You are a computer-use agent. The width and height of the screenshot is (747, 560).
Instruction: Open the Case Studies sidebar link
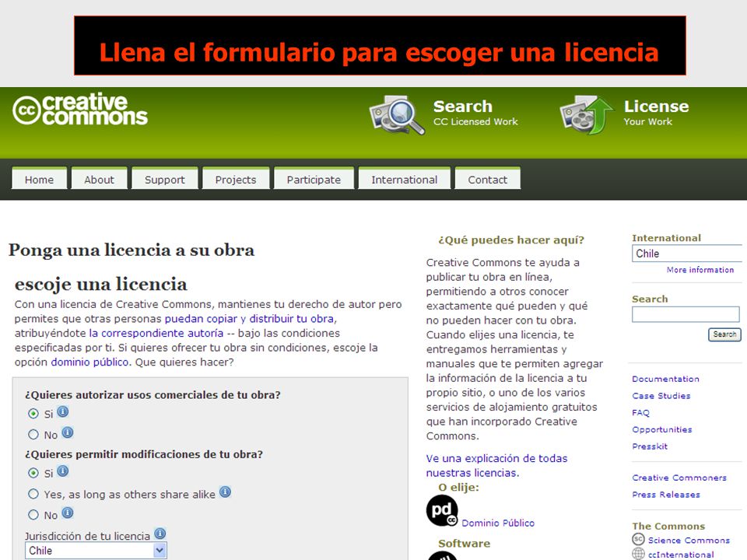(x=661, y=396)
